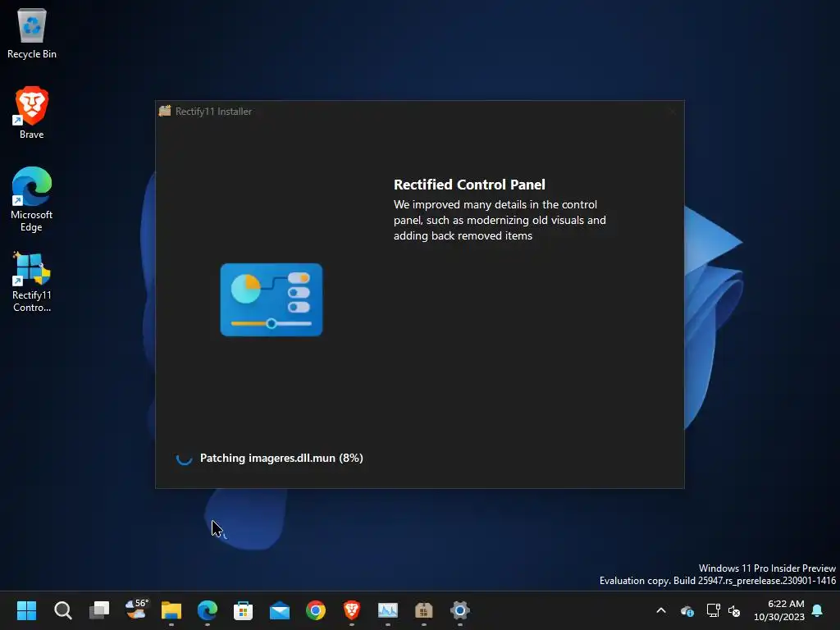The width and height of the screenshot is (840, 630).
Task: Open taskbar Search
Action: pos(62,610)
